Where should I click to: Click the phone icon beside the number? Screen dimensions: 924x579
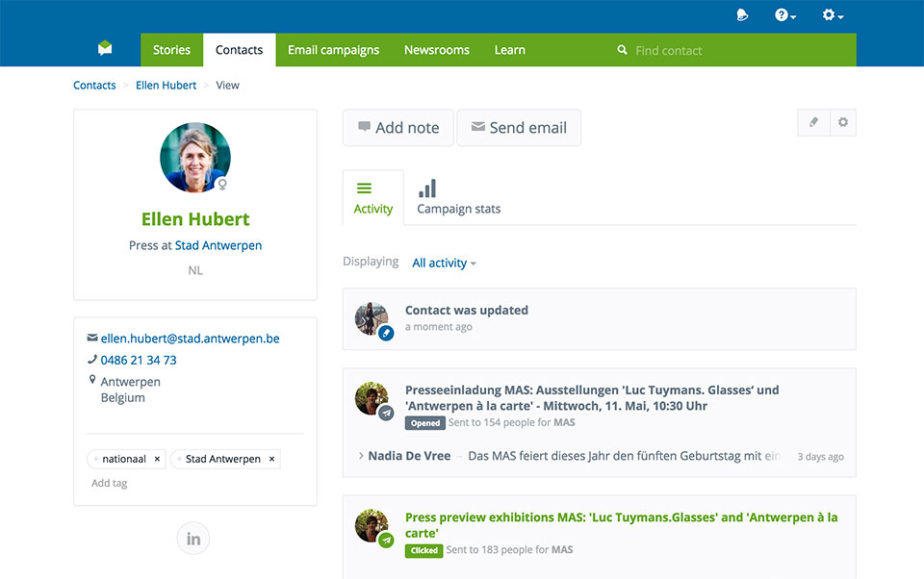click(92, 360)
